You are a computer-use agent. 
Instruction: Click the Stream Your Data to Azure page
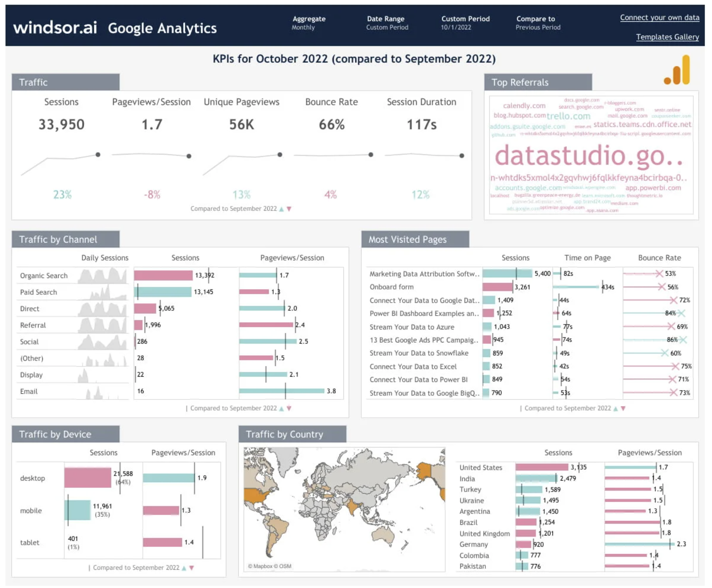coord(412,327)
